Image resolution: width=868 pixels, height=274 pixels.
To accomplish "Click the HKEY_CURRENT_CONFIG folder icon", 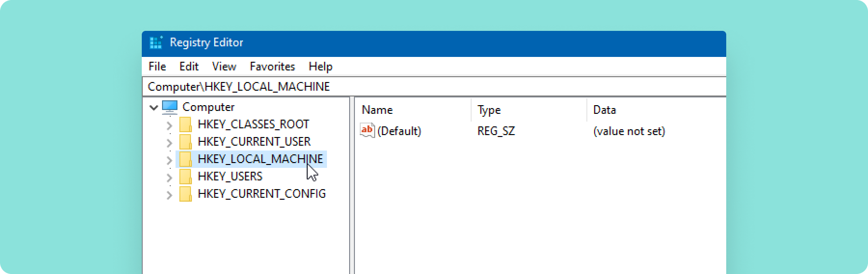I will click(186, 194).
